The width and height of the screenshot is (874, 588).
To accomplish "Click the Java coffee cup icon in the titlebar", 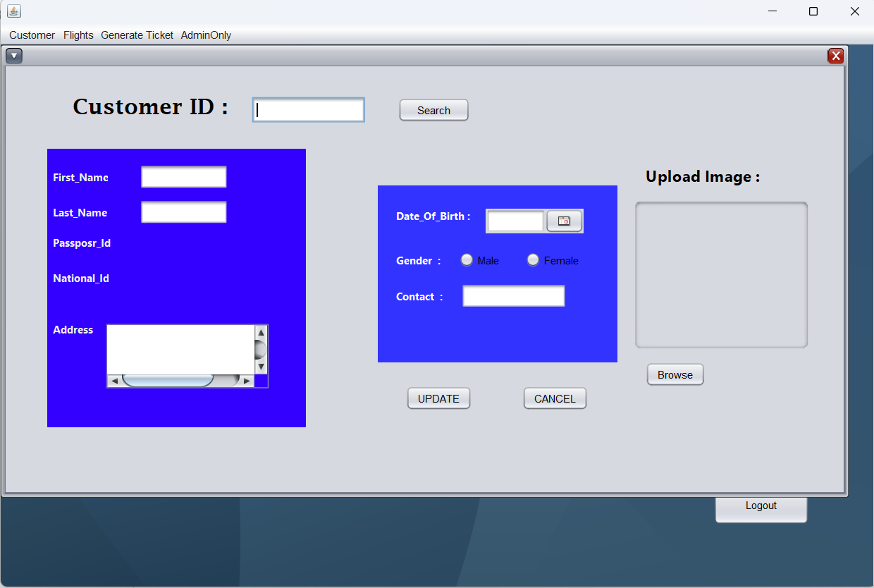I will click(x=13, y=11).
